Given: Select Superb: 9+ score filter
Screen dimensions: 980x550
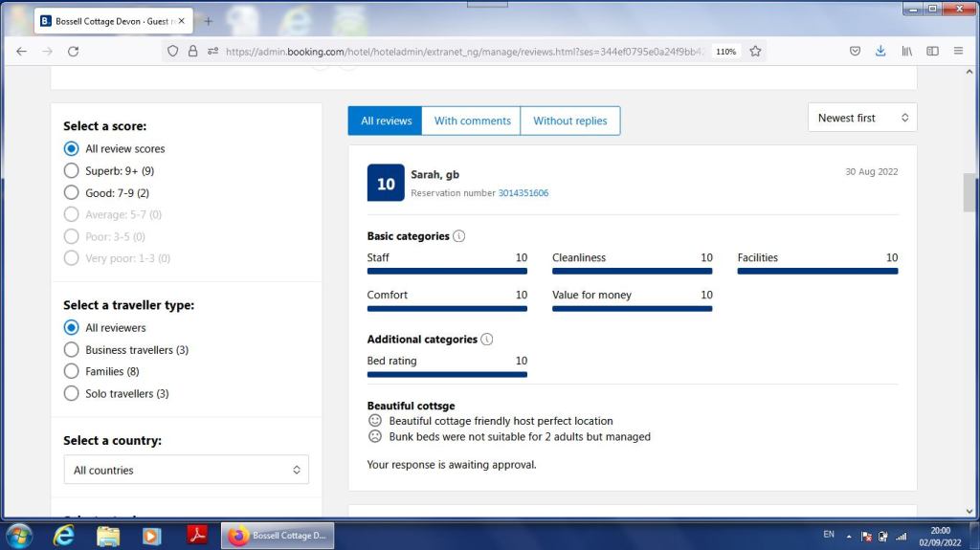Looking at the screenshot, I should pyautogui.click(x=71, y=171).
